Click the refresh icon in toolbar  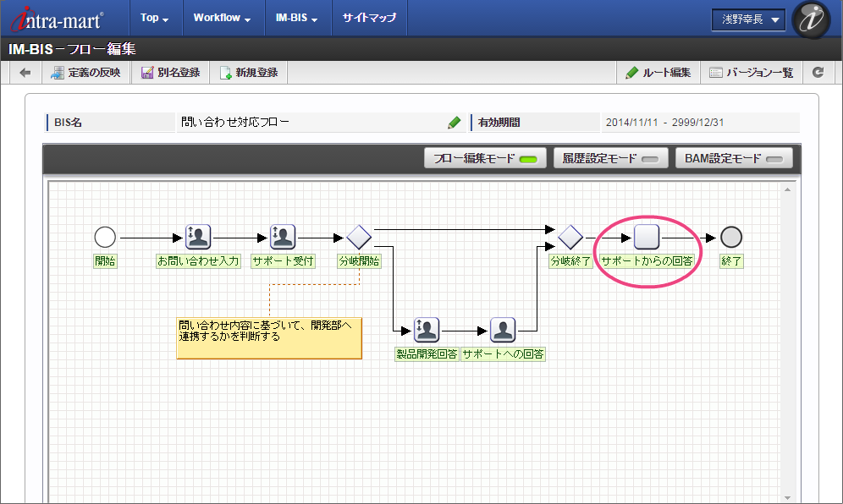818,73
